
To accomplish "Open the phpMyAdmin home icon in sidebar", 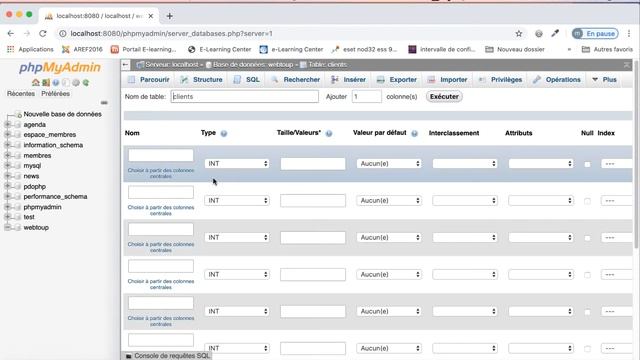I will pos(36,82).
